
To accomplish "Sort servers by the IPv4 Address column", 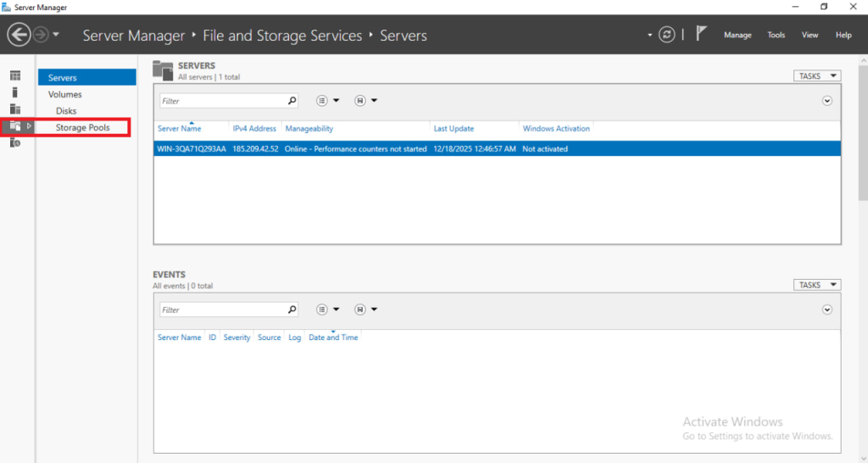I will click(254, 129).
